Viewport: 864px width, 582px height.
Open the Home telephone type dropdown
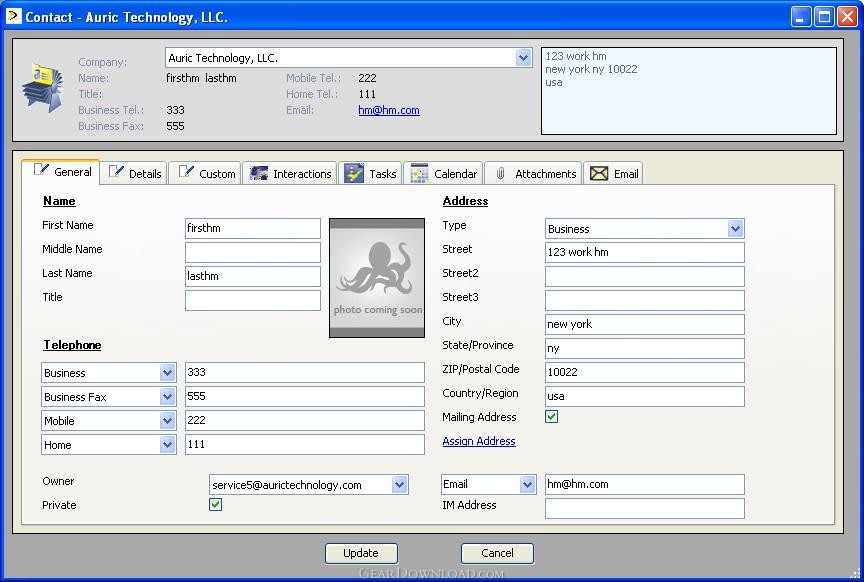tap(168, 444)
